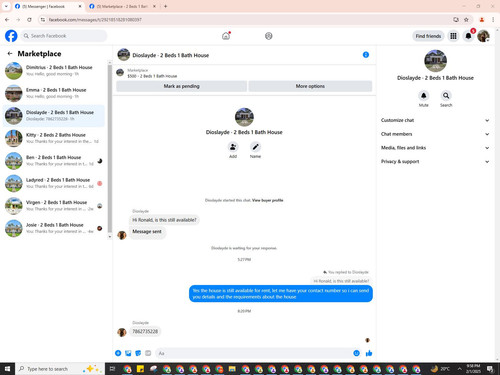Open the Home feed icon in the top bar
The height and width of the screenshot is (375, 500).
click(226, 36)
